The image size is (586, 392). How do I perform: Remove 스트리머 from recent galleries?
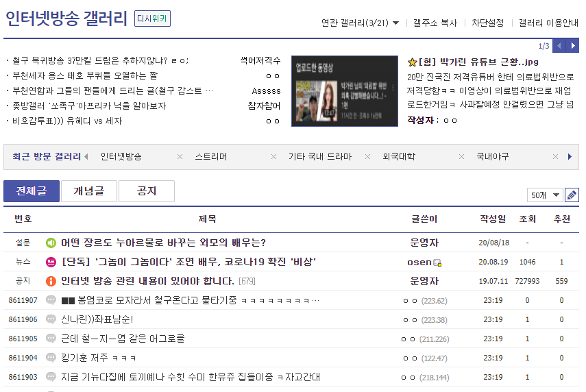coord(273,156)
